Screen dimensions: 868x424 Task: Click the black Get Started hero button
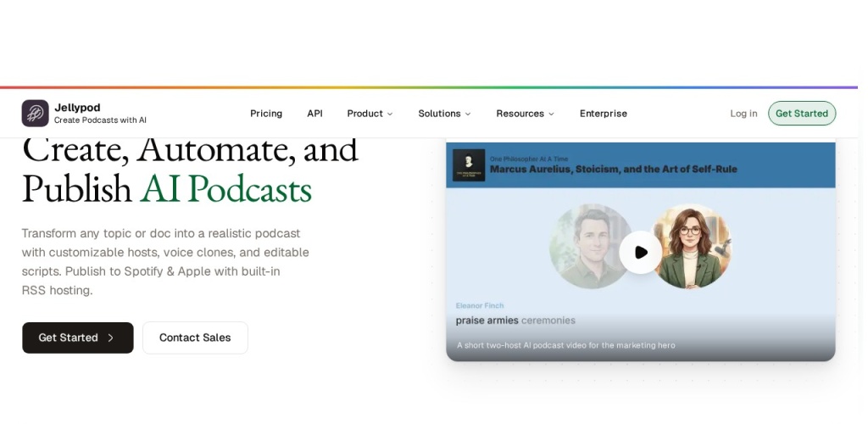pyautogui.click(x=77, y=338)
